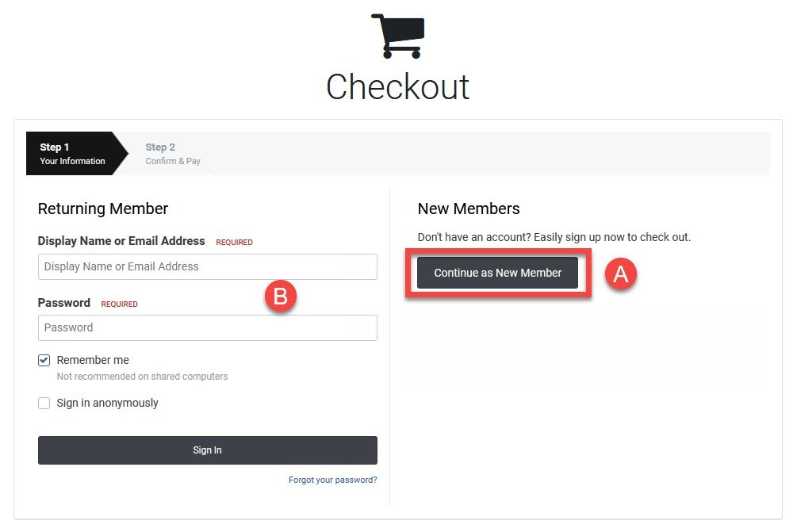Click the bold label above the email field
797x532 pixels.
tap(121, 241)
